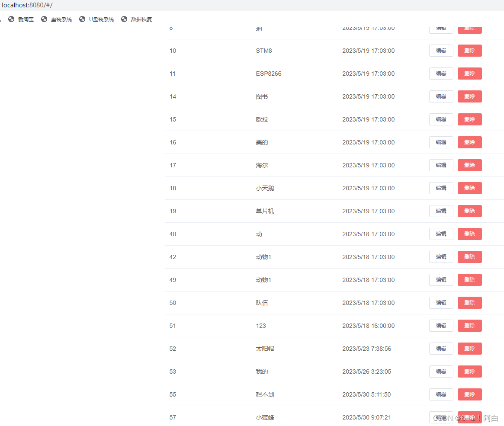Click the date 2023/5/26 3:23:05
The width and height of the screenshot is (504, 426).
(367, 372)
